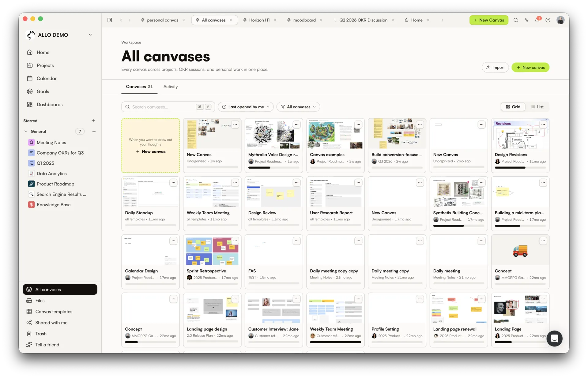
Task: Go forward with the right arrow
Action: 130,20
